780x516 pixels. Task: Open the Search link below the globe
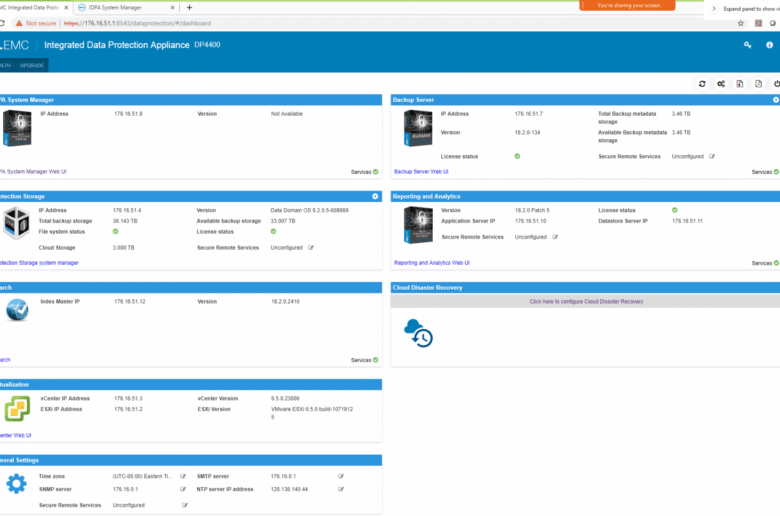[x=5, y=360]
